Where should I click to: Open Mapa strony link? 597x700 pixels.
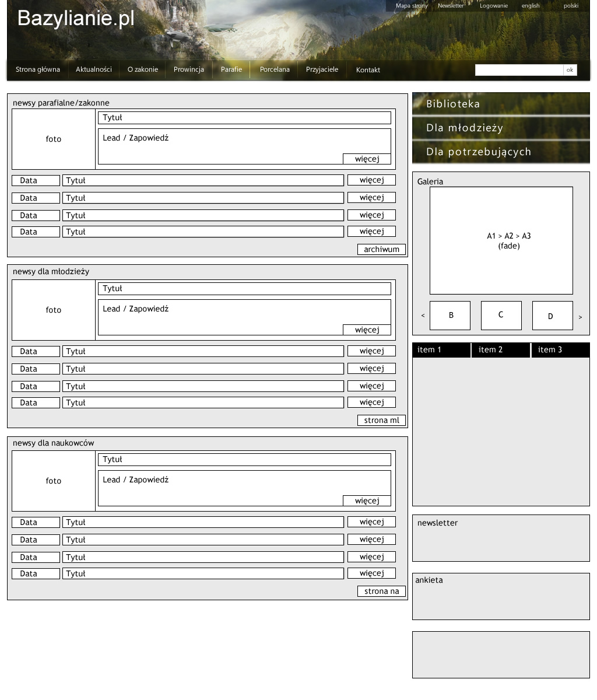[x=412, y=6]
